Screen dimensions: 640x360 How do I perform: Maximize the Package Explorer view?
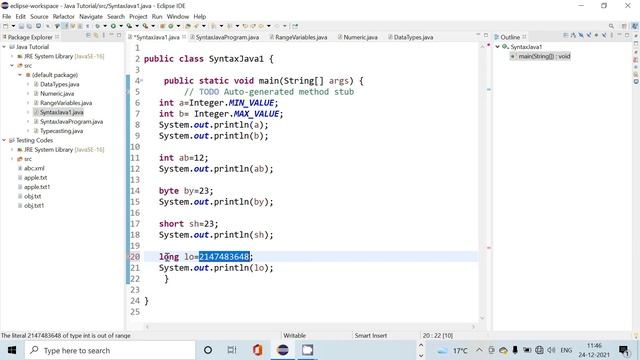click(x=119, y=36)
